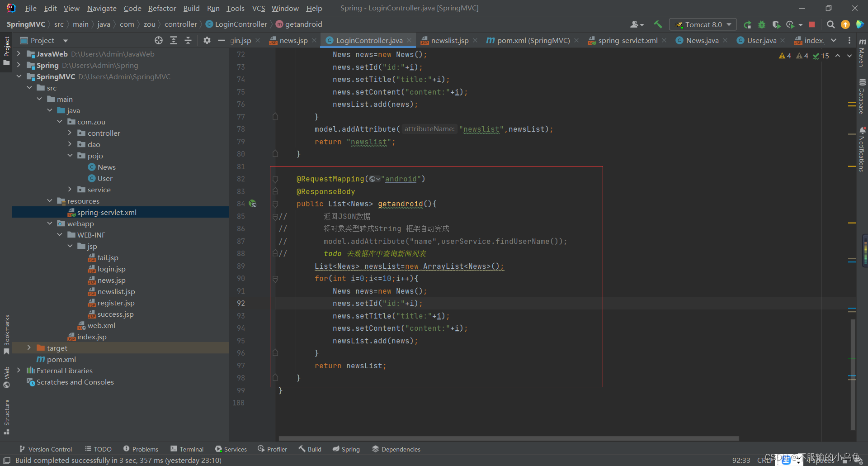Expand External Libraries node

19,371
